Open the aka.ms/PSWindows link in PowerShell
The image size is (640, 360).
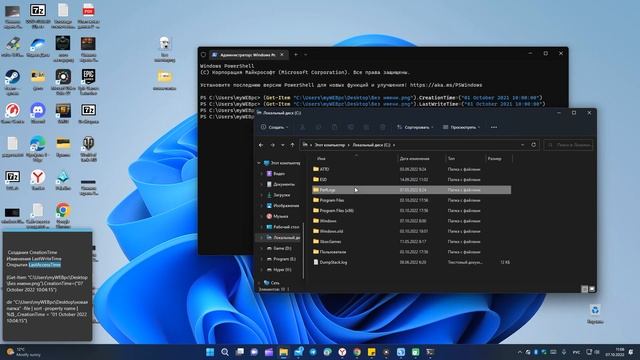446,85
